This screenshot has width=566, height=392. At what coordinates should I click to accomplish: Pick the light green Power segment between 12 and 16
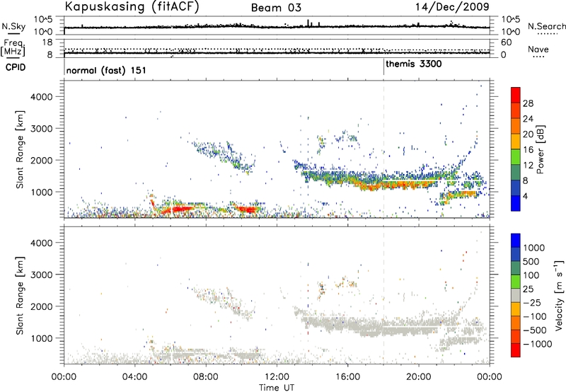pos(516,157)
